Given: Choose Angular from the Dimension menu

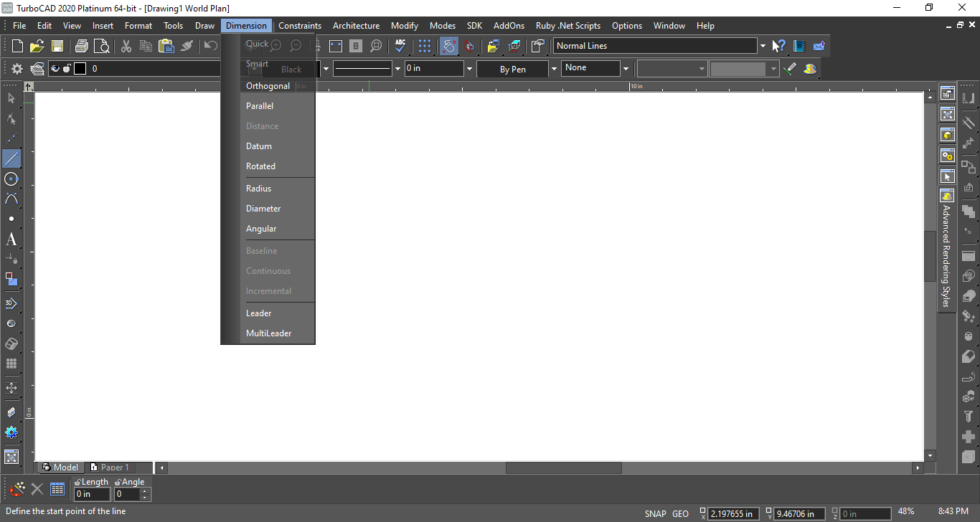Looking at the screenshot, I should (x=261, y=229).
